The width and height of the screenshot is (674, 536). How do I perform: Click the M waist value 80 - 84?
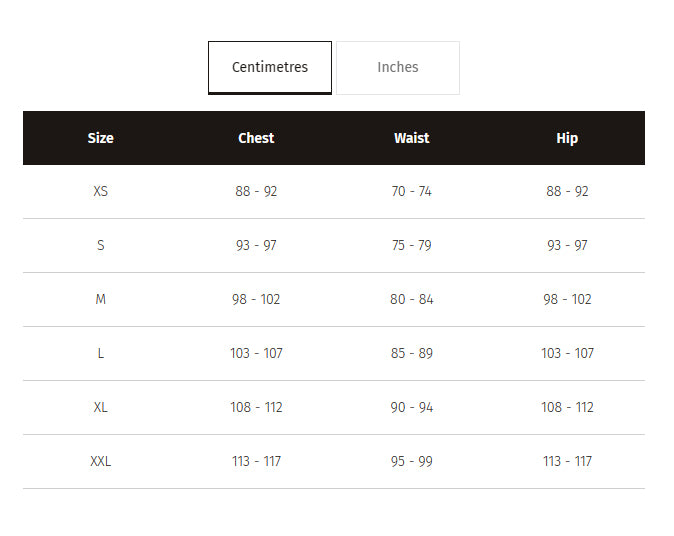click(x=412, y=299)
